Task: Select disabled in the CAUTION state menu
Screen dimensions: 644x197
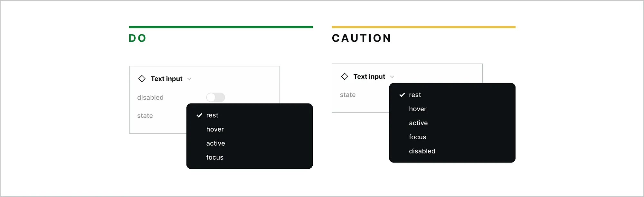Action: [422, 151]
